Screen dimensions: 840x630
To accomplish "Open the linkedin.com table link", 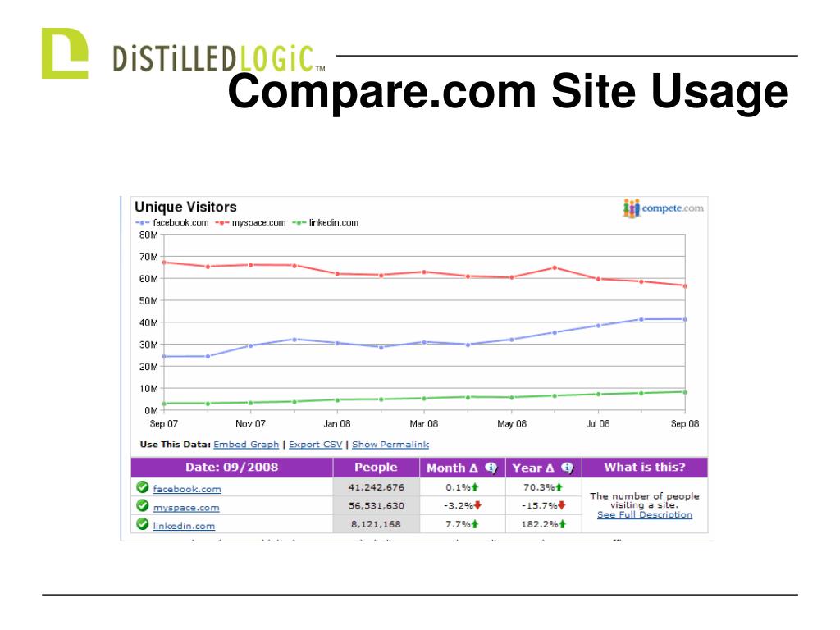I will (x=184, y=526).
